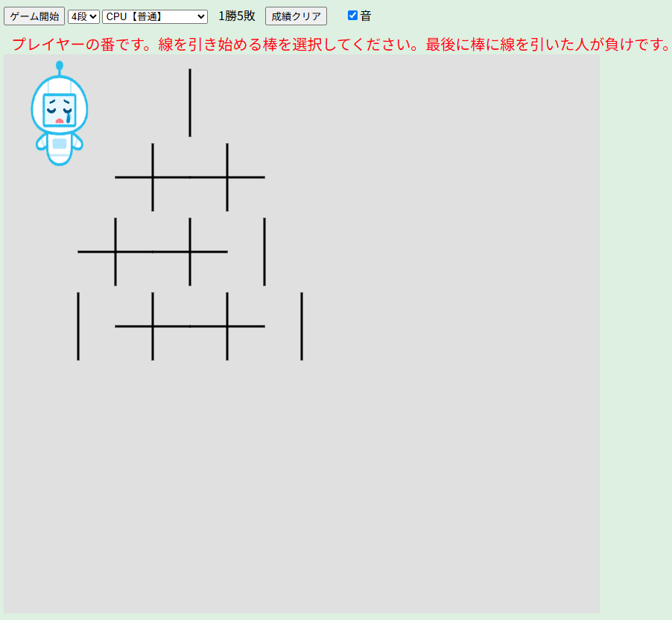Click the 成績クリア button

tap(297, 16)
